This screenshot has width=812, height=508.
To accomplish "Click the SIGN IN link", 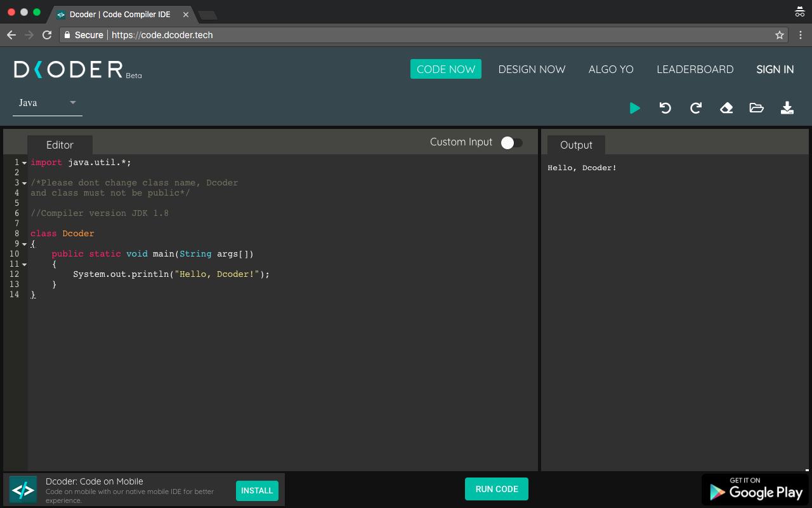I will pyautogui.click(x=775, y=69).
